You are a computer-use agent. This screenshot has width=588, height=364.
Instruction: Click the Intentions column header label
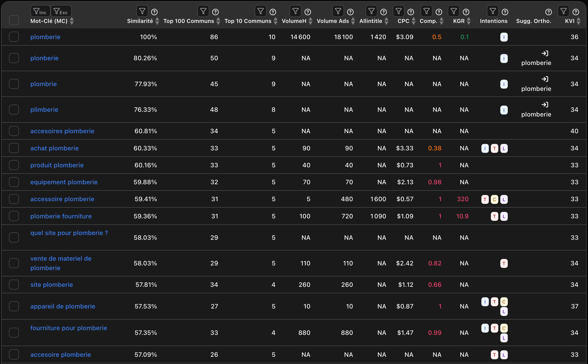[x=494, y=21]
